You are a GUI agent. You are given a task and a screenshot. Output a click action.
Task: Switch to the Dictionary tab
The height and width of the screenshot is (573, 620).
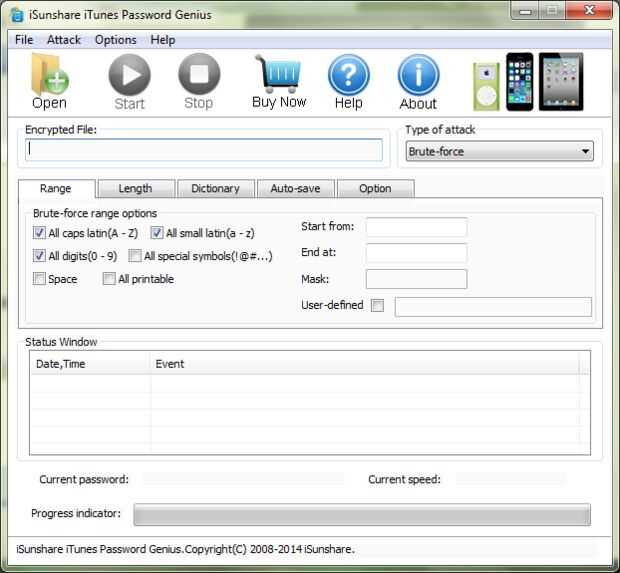216,189
